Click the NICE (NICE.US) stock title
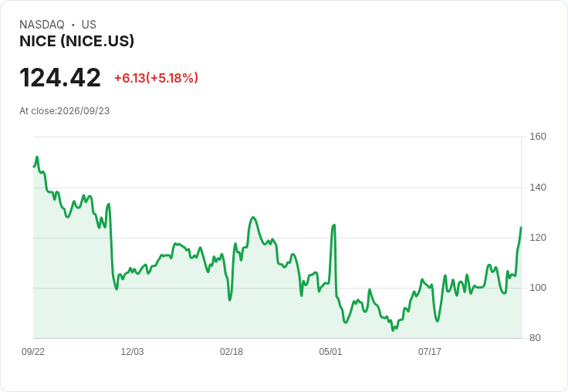568x392 pixels. (77, 41)
